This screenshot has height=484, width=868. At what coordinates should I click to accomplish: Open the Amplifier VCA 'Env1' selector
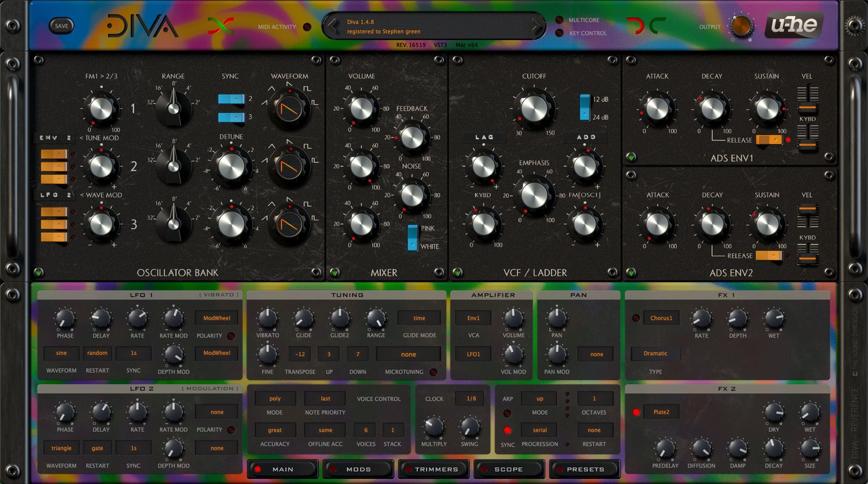pyautogui.click(x=473, y=318)
